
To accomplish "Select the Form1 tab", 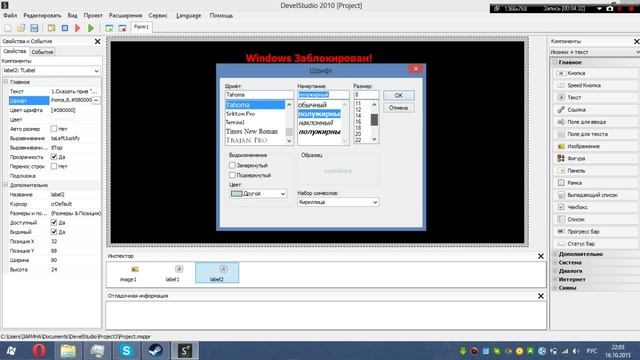I will pos(141,27).
